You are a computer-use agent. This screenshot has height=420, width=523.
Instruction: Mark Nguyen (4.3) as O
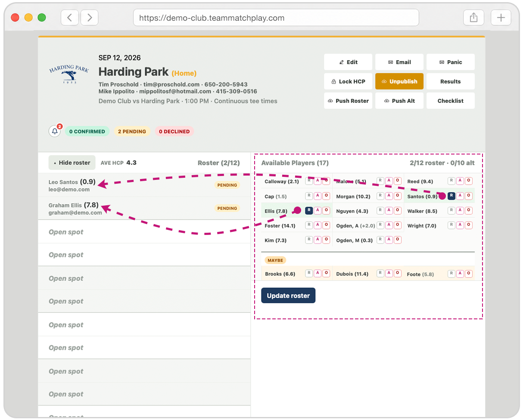[x=397, y=211]
